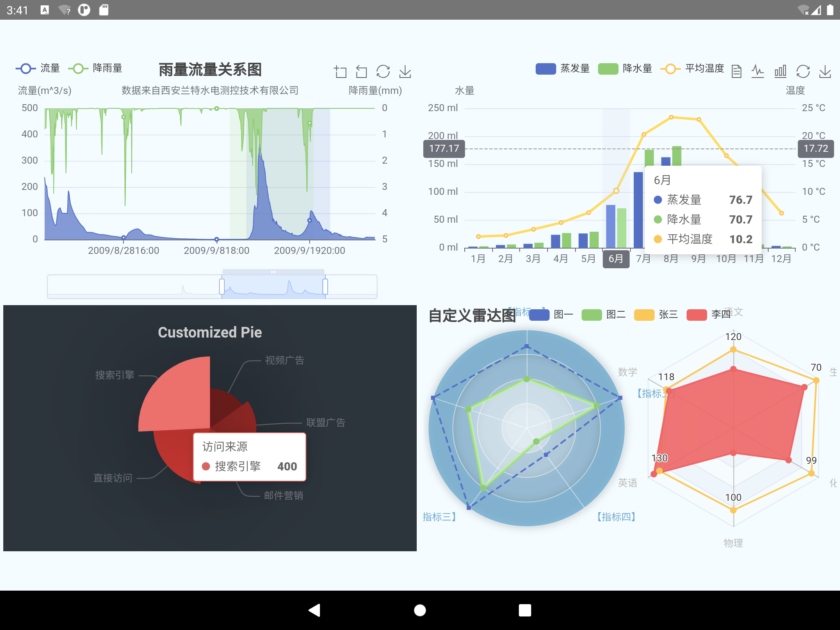840x630 pixels.
Task: Toggle 李四 radar legend item
Action: tap(708, 315)
